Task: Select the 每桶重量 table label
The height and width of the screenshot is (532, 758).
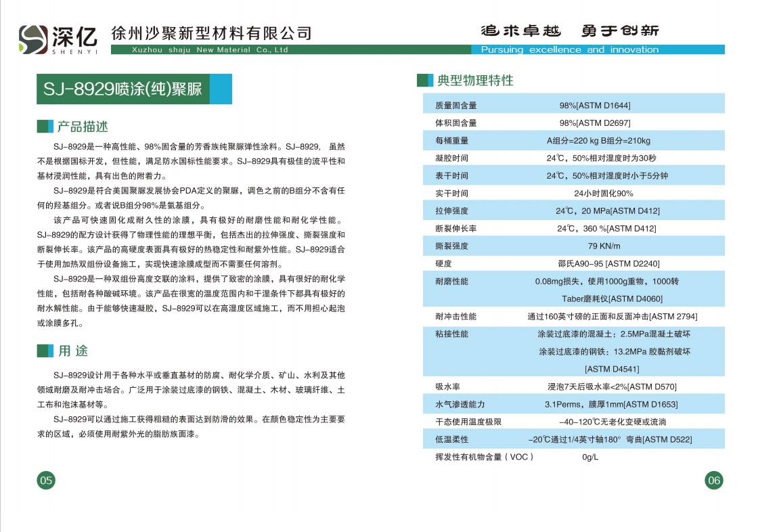Action: [x=451, y=141]
